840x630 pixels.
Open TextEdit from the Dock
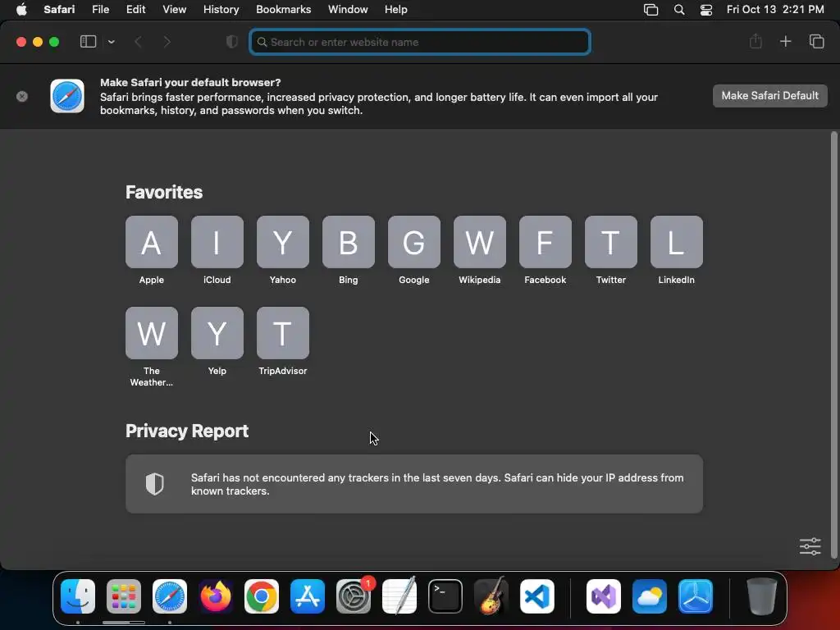pyautogui.click(x=399, y=596)
